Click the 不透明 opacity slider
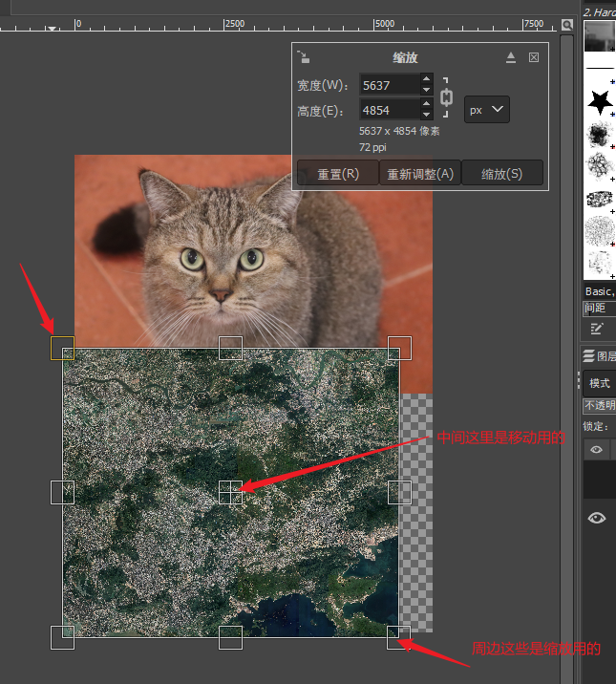Image resolution: width=616 pixels, height=684 pixels. (600, 405)
